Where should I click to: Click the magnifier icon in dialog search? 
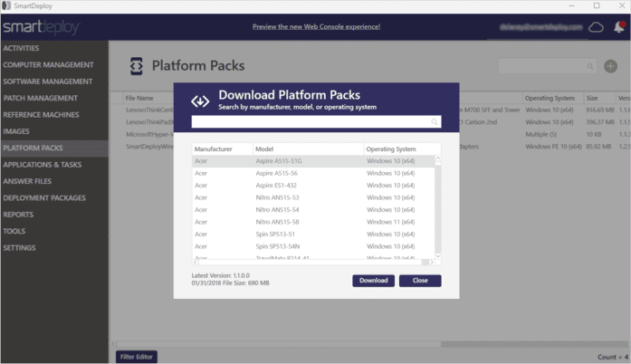pyautogui.click(x=435, y=121)
